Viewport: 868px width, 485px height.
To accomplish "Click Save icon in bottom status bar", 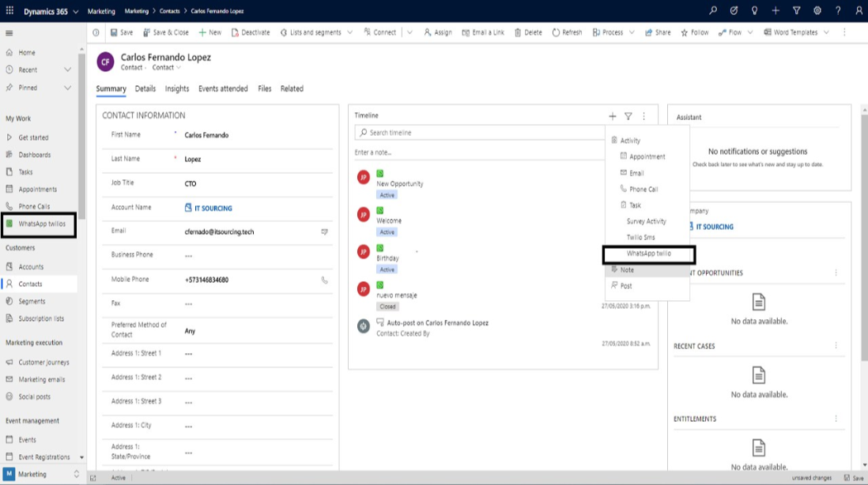I will tap(853, 478).
